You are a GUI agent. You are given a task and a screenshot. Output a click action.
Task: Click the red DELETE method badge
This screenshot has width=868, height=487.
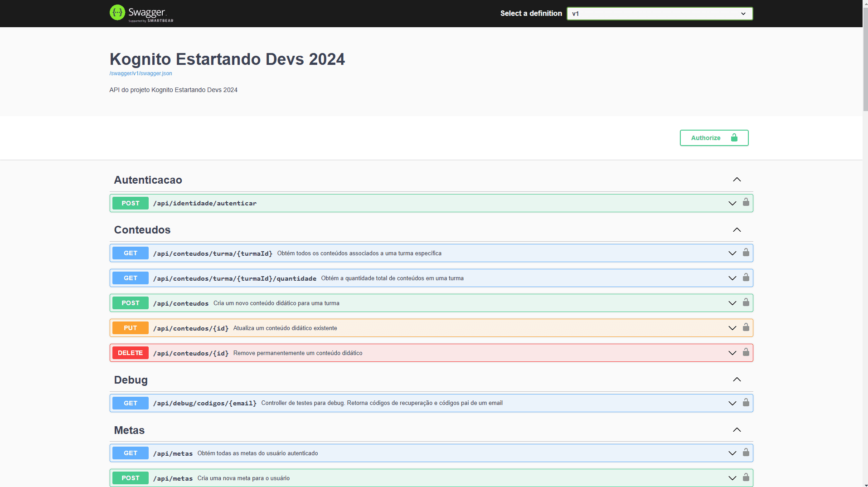click(x=130, y=353)
